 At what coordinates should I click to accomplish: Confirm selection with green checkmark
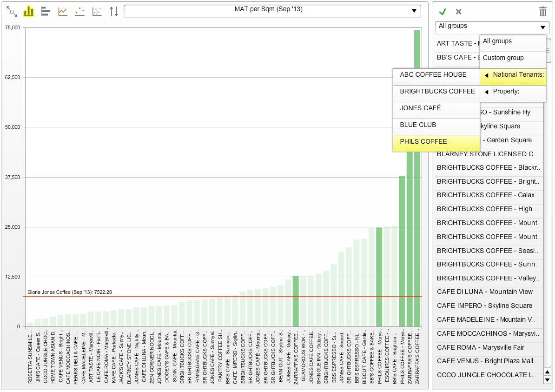click(443, 12)
